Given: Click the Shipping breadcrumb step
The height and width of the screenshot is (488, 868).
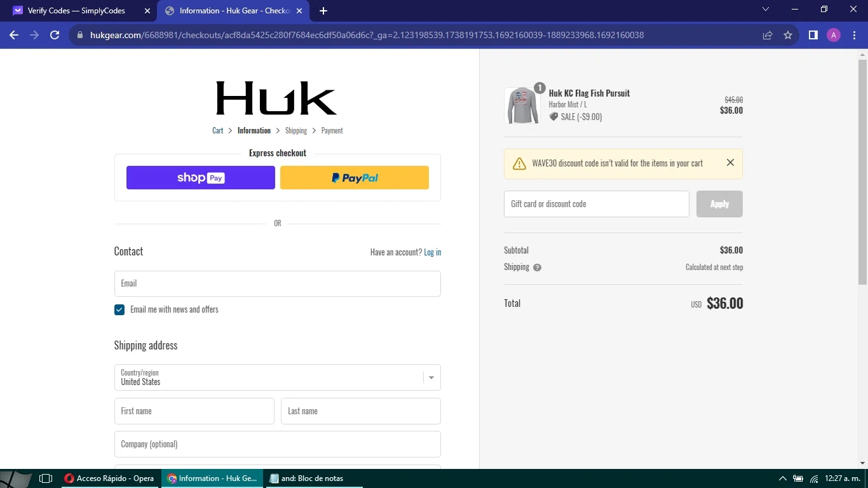Looking at the screenshot, I should point(296,130).
